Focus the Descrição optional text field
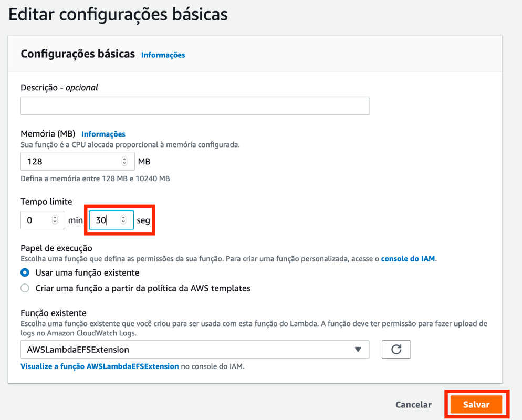 pos(195,106)
